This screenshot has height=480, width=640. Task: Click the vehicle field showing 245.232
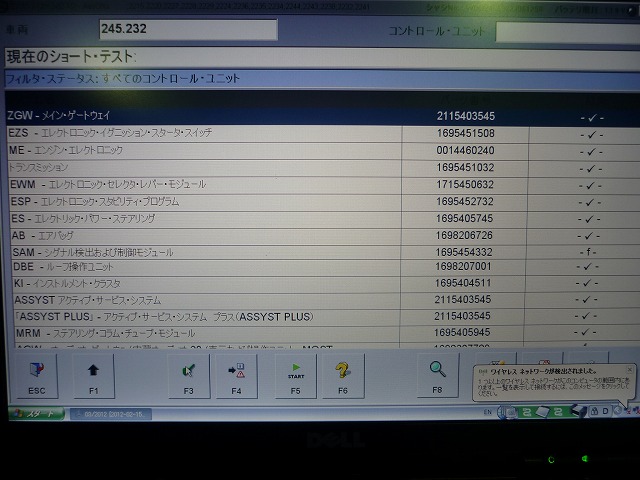(188, 30)
